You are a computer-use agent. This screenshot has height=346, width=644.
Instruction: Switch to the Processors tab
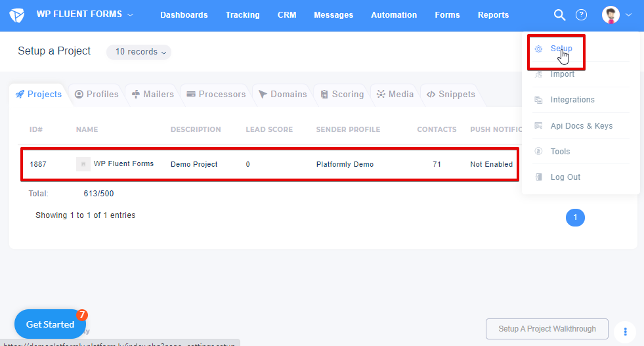coord(216,94)
